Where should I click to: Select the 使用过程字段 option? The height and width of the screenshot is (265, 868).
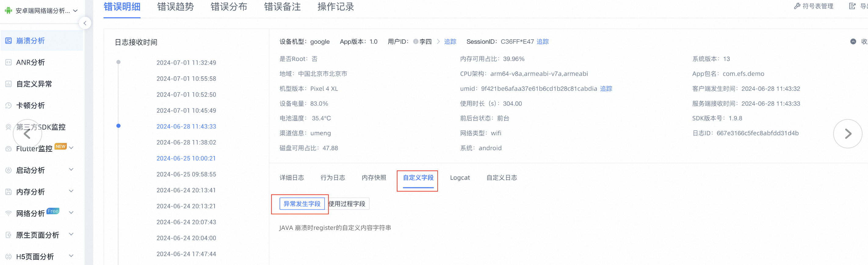[347, 204]
